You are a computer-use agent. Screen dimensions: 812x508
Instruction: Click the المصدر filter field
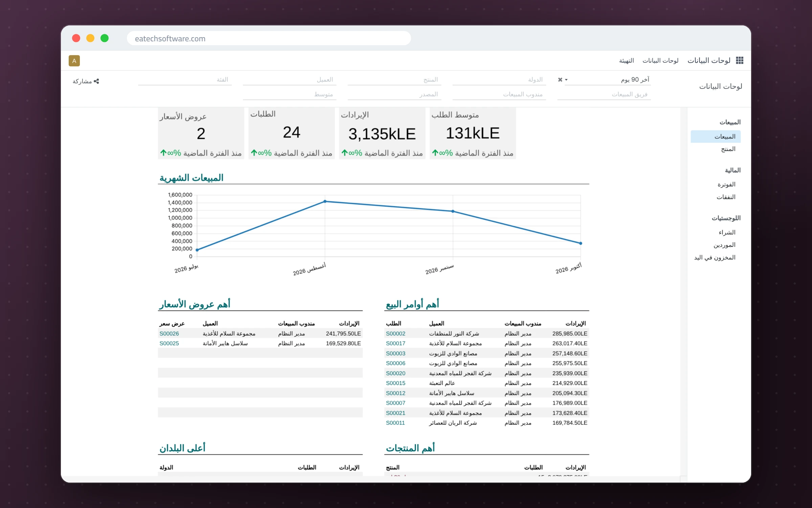[x=394, y=94]
